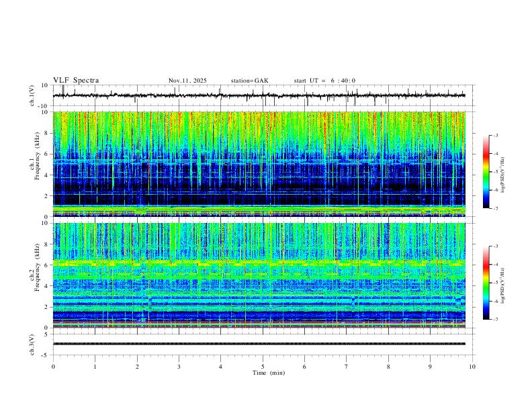Click time axis tick label '0'
The height and width of the screenshot is (411, 532).
coord(53,367)
